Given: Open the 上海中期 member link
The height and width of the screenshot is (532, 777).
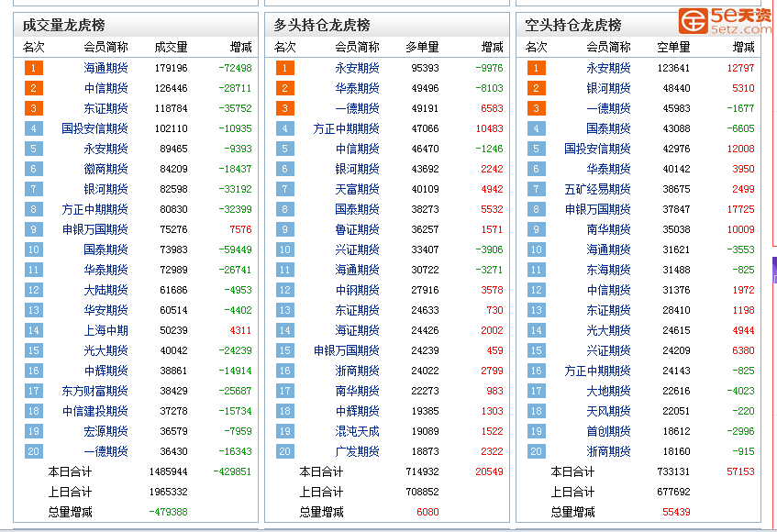Looking at the screenshot, I should pyautogui.click(x=105, y=330).
